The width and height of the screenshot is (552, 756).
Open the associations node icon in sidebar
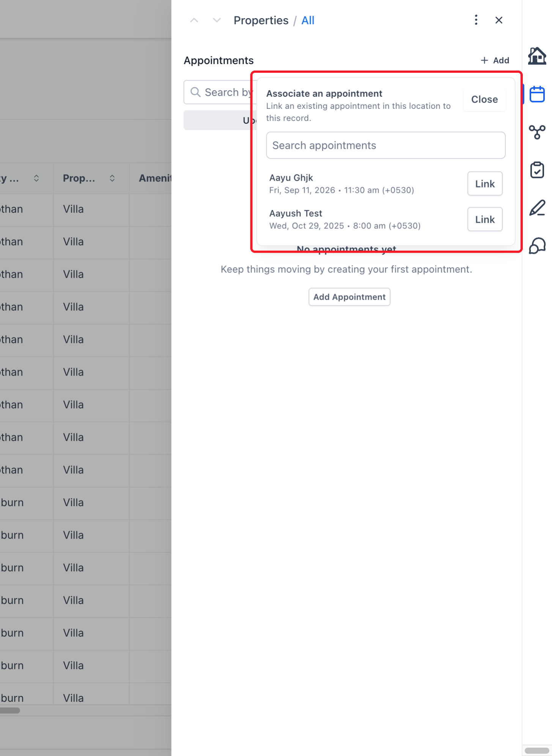coord(537,132)
